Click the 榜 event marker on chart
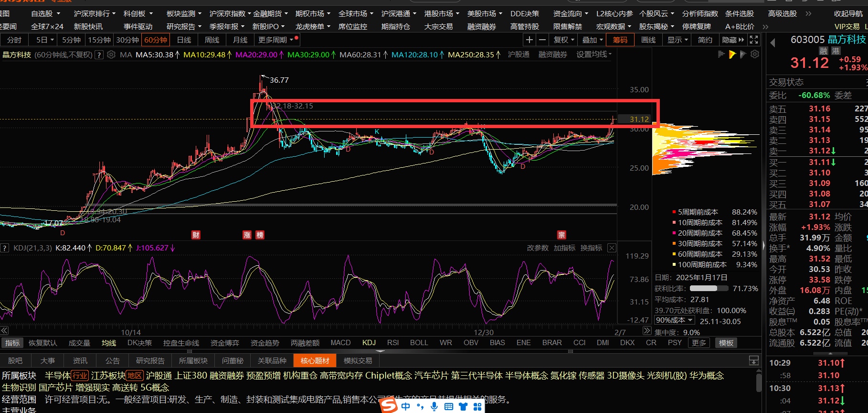This screenshot has width=868, height=413. (260, 235)
